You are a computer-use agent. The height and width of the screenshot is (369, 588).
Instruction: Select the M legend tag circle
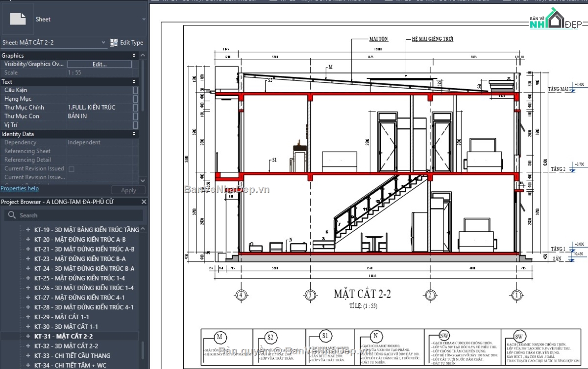(x=220, y=337)
